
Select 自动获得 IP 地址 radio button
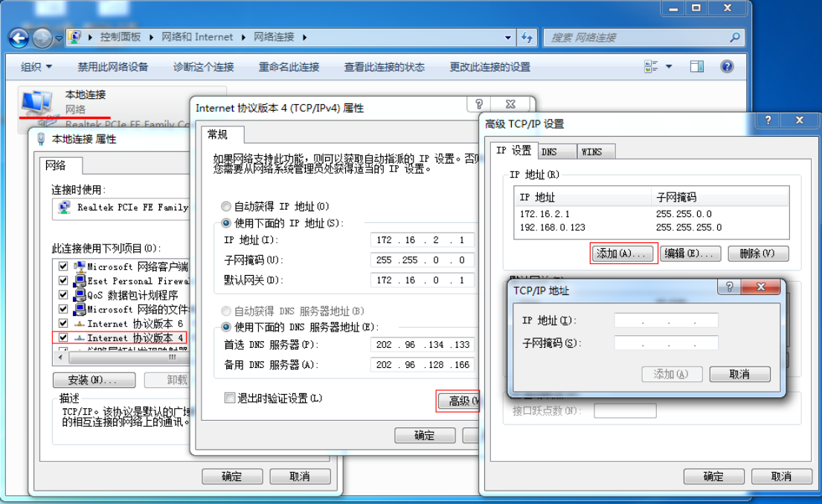(226, 207)
